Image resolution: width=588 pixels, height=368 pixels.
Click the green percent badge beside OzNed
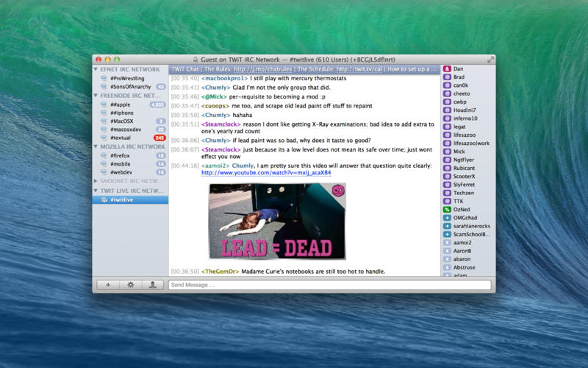tap(447, 209)
